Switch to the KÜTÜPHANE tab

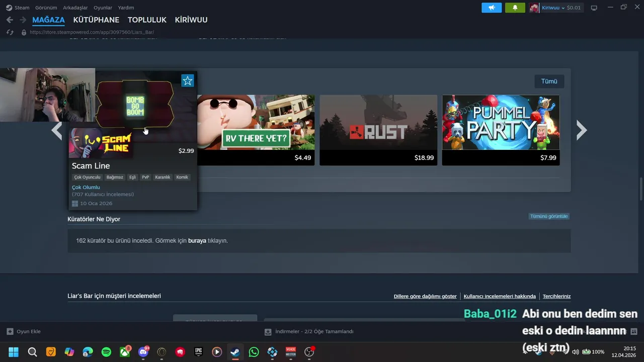click(x=96, y=20)
